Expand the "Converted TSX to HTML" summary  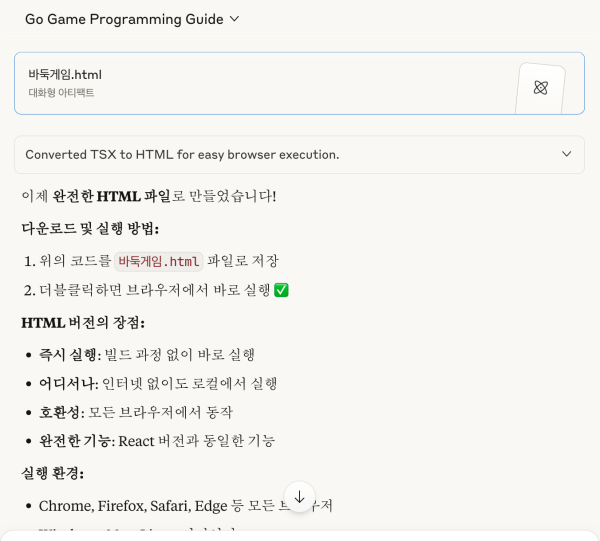click(x=182, y=155)
